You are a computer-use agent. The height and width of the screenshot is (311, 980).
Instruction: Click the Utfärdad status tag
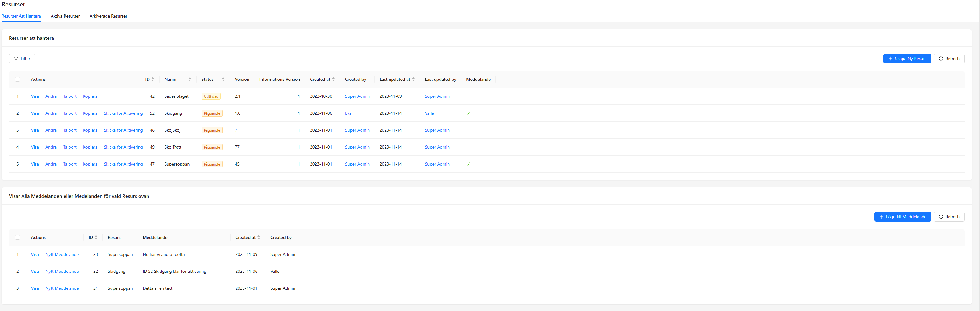211,96
